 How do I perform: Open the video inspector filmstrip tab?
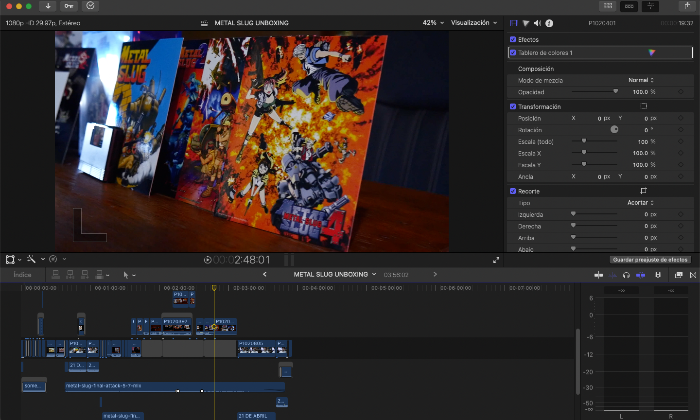coord(513,23)
